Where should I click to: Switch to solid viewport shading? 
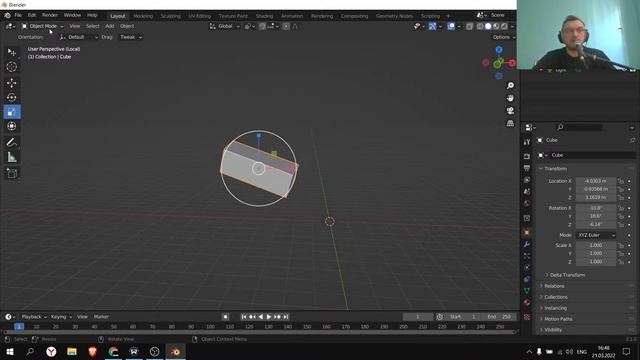(x=488, y=26)
